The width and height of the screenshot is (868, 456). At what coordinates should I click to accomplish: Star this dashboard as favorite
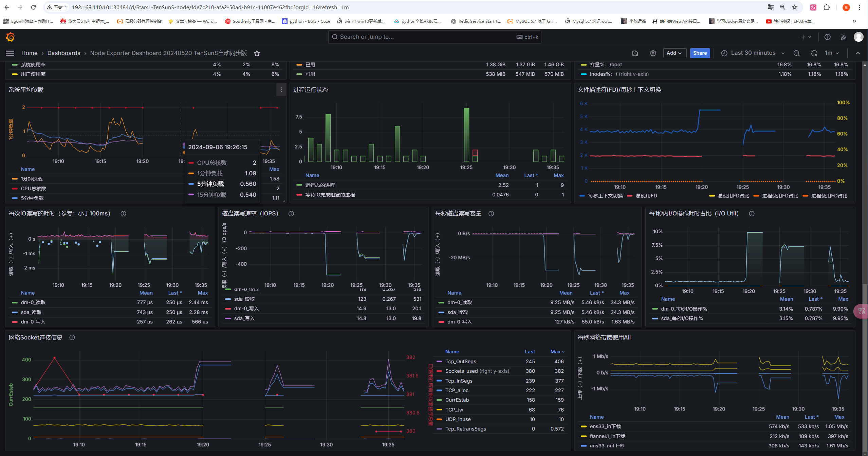coord(257,53)
